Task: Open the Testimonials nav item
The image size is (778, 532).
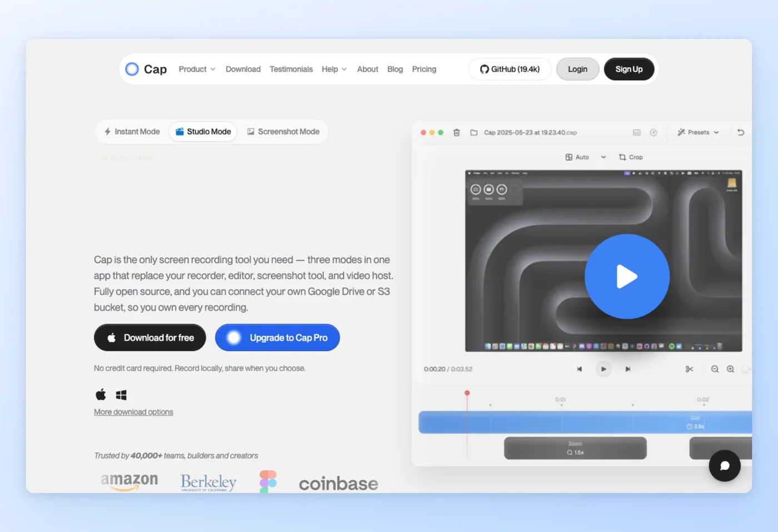Action: pyautogui.click(x=291, y=69)
